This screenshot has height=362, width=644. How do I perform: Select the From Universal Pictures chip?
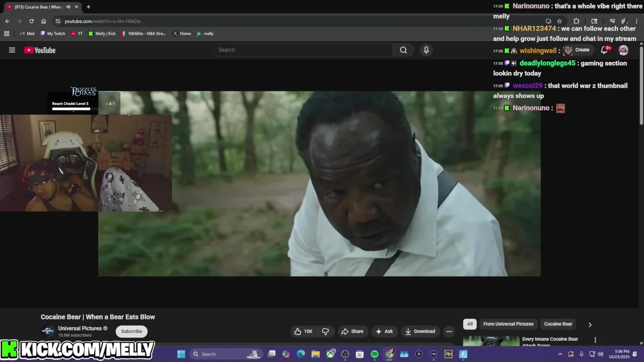(x=508, y=324)
